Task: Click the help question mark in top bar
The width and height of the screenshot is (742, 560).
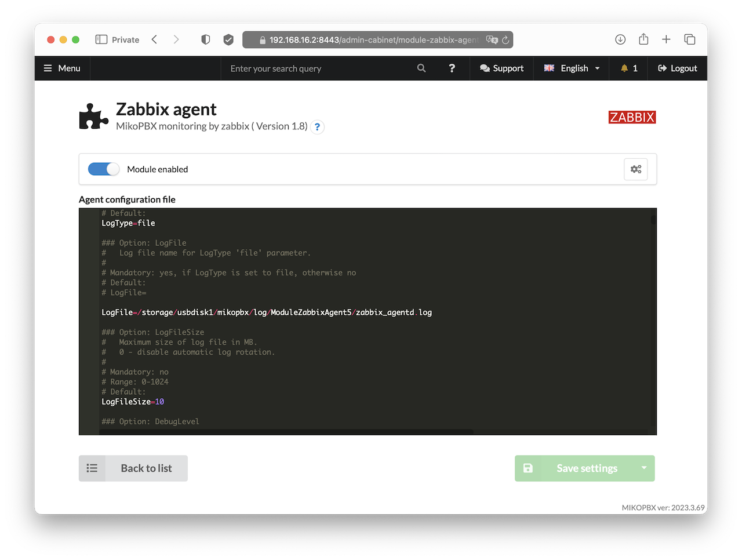Action: pyautogui.click(x=452, y=68)
